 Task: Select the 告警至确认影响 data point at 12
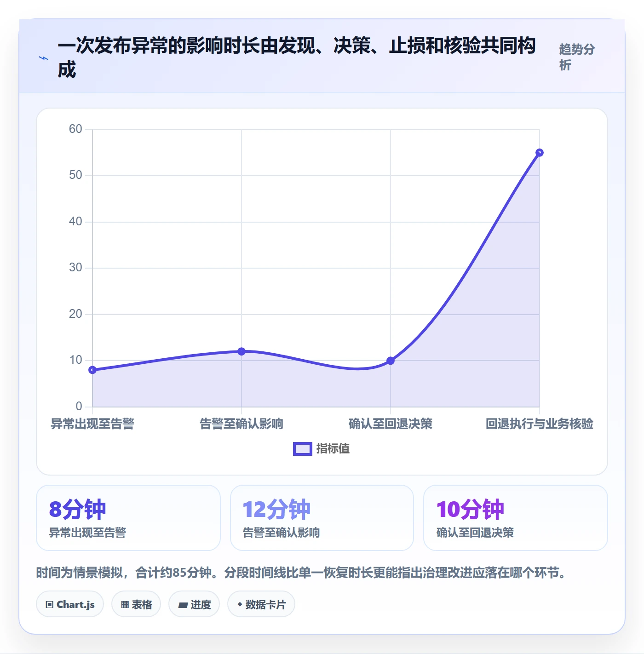coord(241,351)
